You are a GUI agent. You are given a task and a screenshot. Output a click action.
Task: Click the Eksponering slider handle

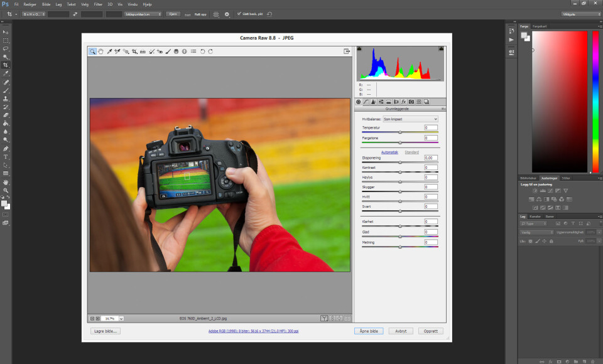(x=400, y=163)
